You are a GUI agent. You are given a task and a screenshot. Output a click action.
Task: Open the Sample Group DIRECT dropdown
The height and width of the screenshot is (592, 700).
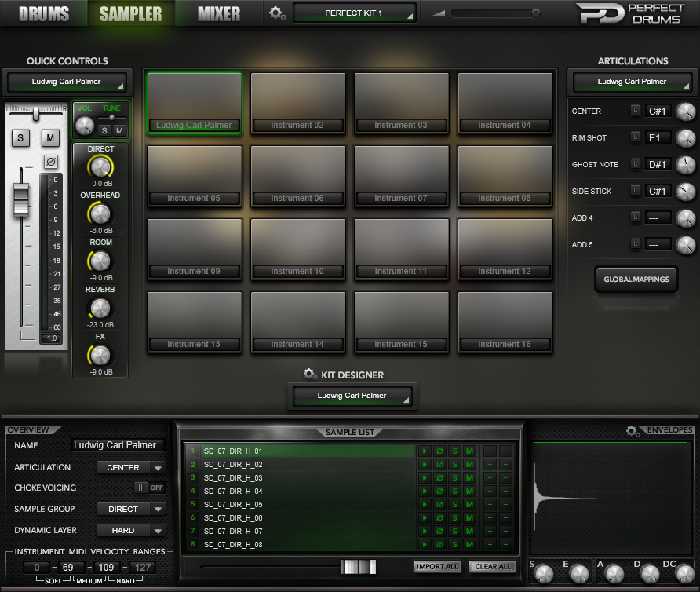pyautogui.click(x=131, y=510)
